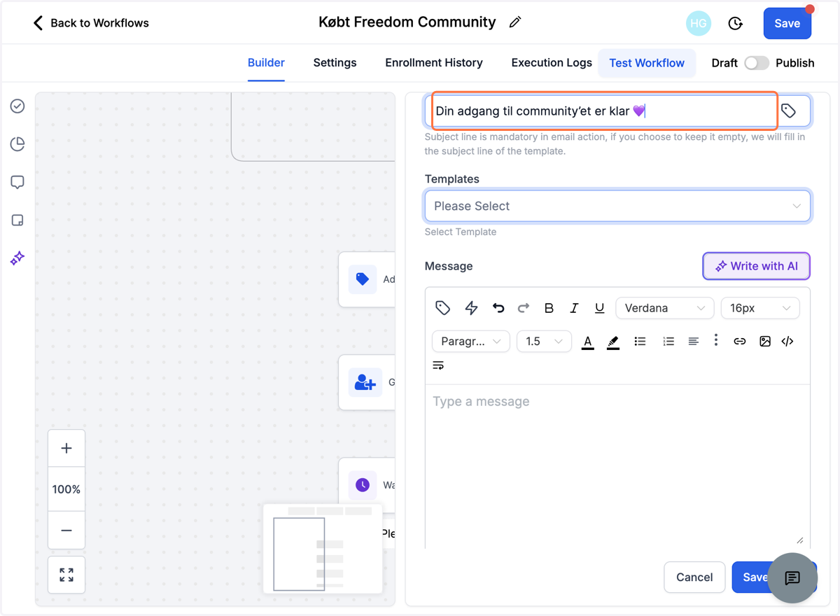Open the Execution Logs tab

pos(552,63)
